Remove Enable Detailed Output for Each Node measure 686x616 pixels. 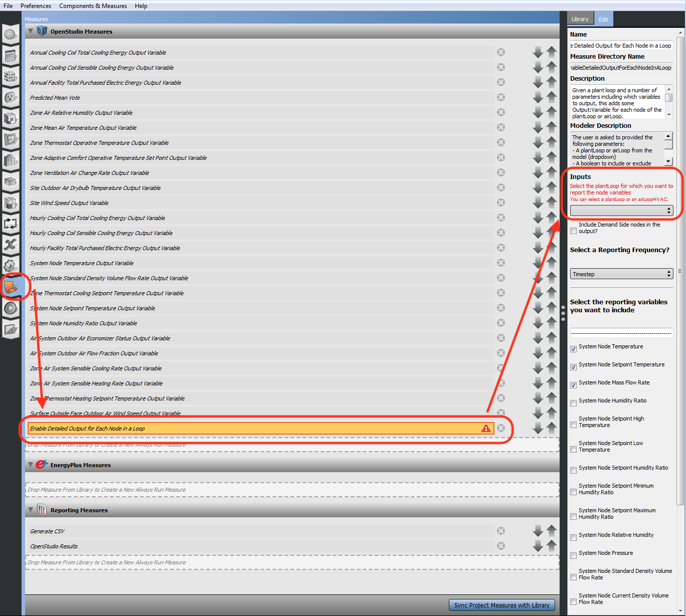coord(501,428)
